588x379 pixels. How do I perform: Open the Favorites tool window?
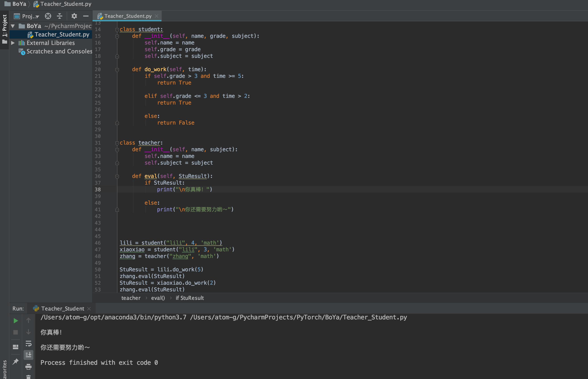[4, 369]
